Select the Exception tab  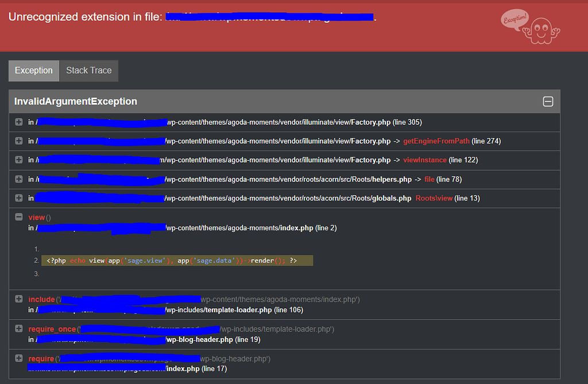pos(34,71)
